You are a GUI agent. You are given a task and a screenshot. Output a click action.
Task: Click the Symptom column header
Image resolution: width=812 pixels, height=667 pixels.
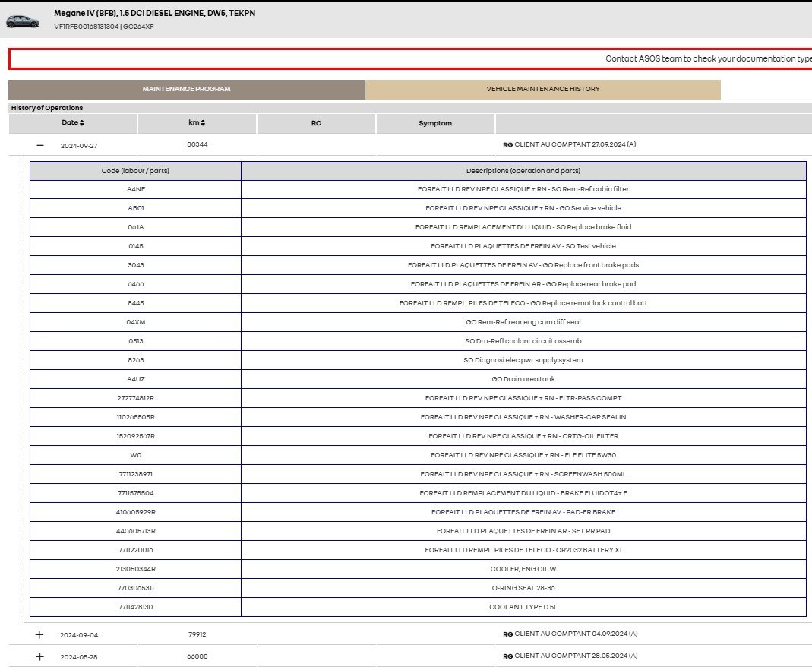point(434,123)
